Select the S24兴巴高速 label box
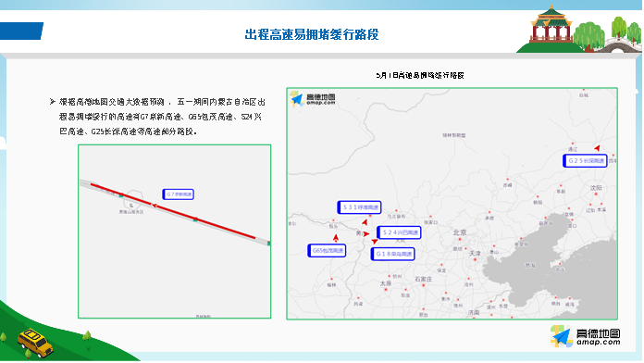The width and height of the screenshot is (644, 363). pyautogui.click(x=399, y=232)
